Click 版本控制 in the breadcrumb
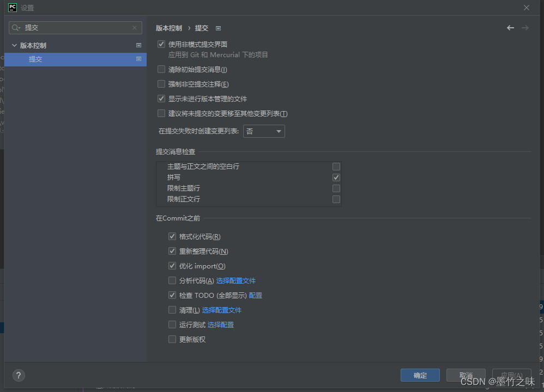This screenshot has height=392, width=544. pos(166,28)
